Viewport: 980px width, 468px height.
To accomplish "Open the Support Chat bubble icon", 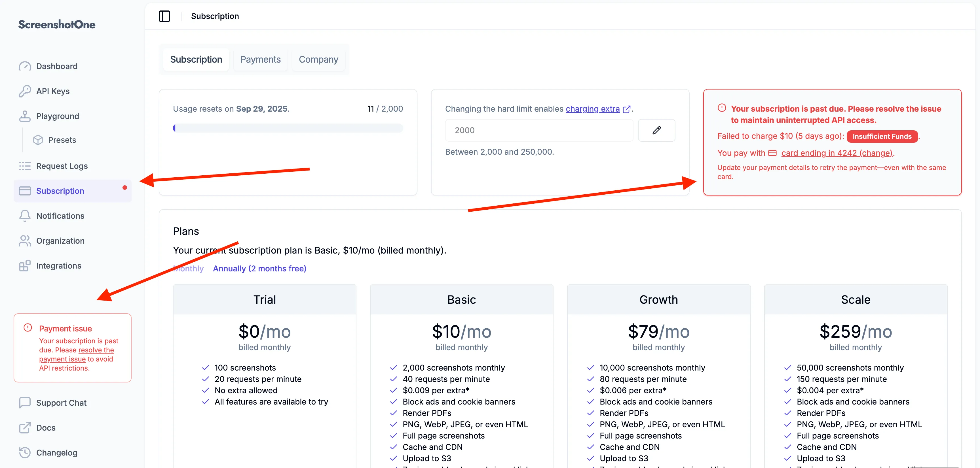I will [x=25, y=403].
